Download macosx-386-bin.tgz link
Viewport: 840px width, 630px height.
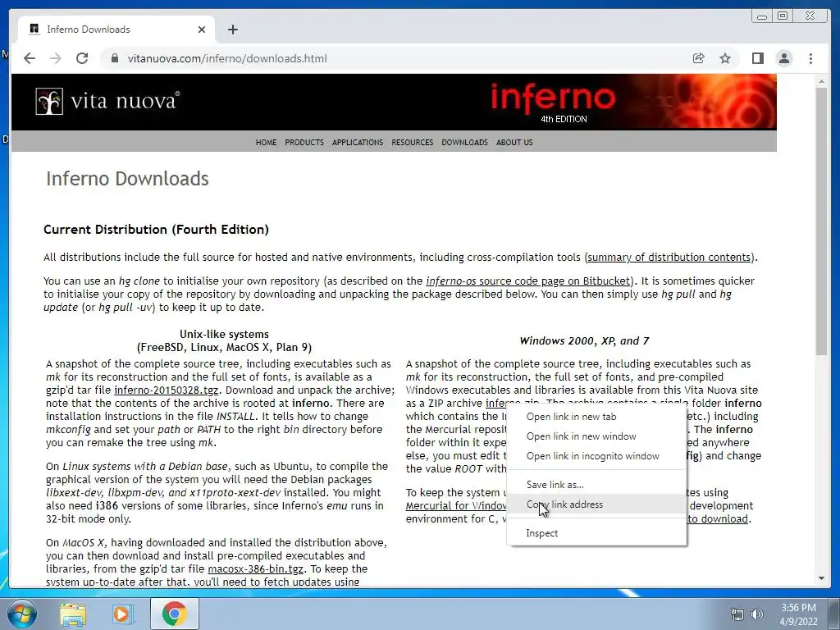pyautogui.click(x=255, y=569)
